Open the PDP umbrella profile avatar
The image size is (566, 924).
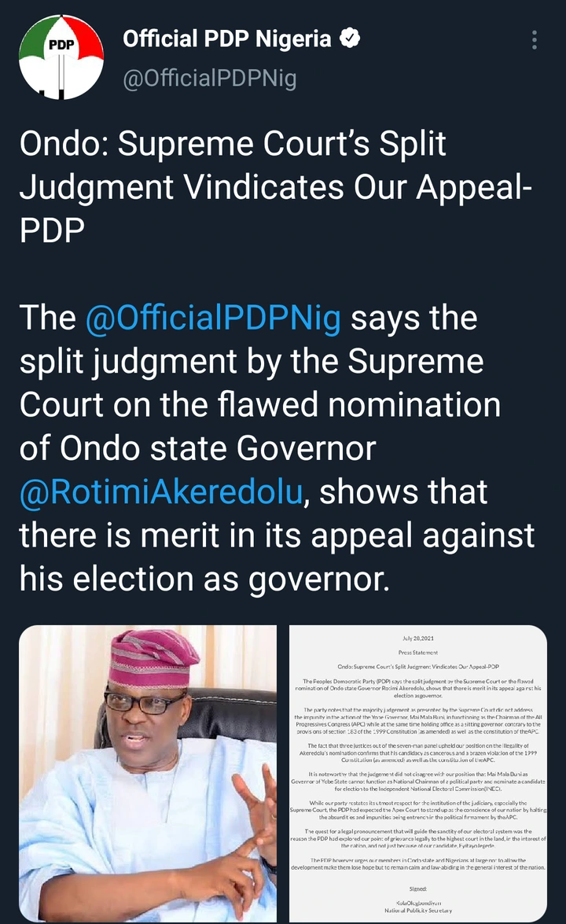[61, 57]
